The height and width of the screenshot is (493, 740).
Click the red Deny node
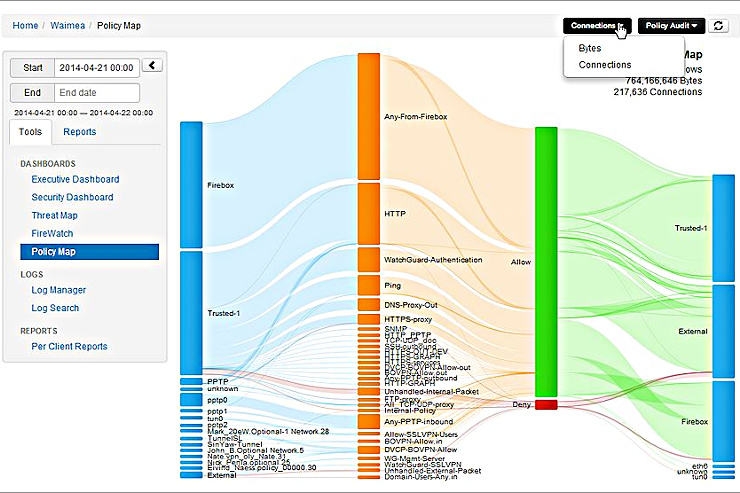pos(545,404)
